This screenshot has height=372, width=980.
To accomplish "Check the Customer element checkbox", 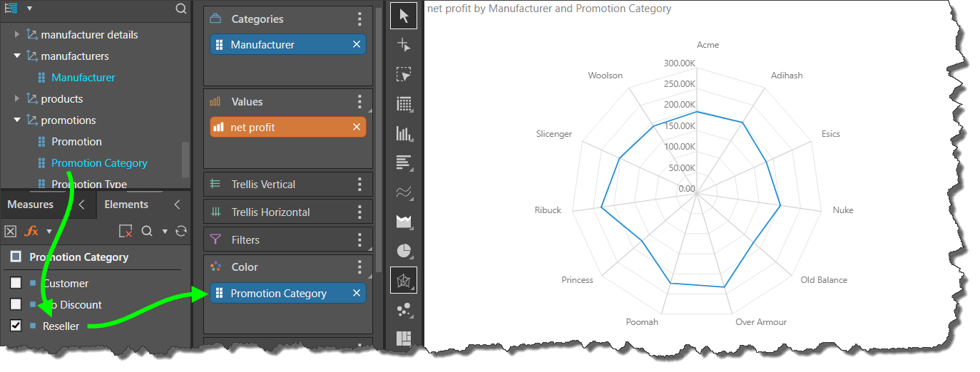I will point(16,283).
